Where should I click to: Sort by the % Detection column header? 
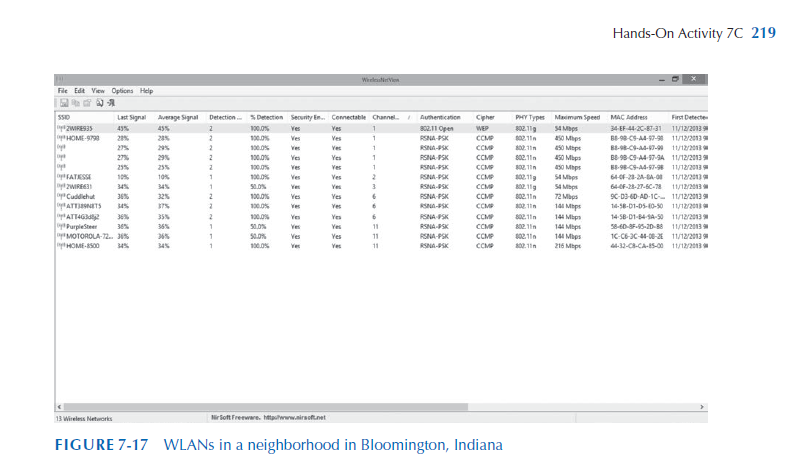click(267, 117)
